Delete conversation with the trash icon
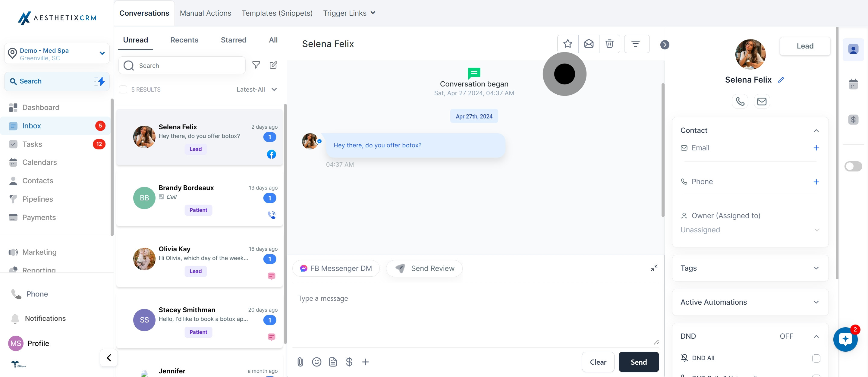The image size is (868, 377). [x=609, y=44]
